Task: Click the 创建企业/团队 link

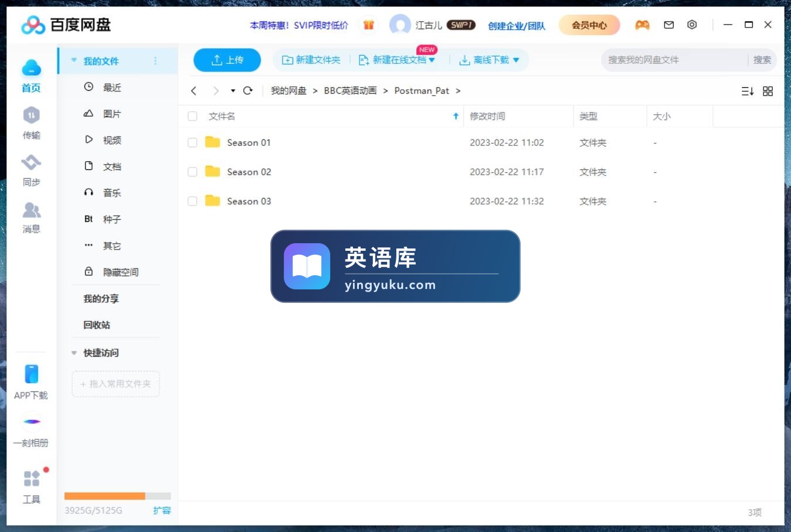Action: coord(517,26)
